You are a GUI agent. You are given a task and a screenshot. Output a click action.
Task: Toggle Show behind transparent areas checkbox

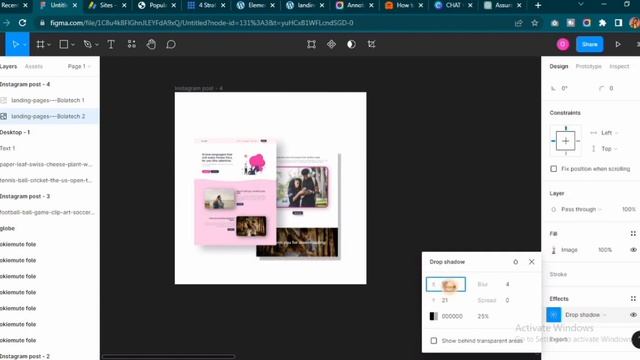[x=433, y=340]
